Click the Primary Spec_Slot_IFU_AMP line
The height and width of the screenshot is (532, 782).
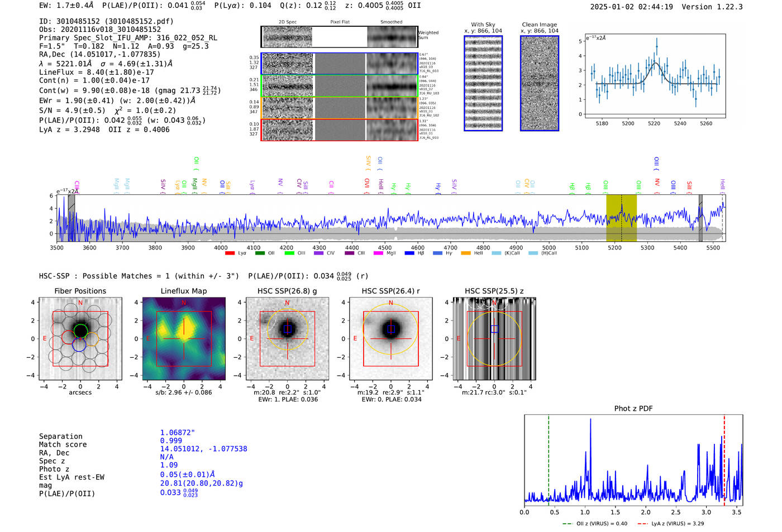point(128,38)
